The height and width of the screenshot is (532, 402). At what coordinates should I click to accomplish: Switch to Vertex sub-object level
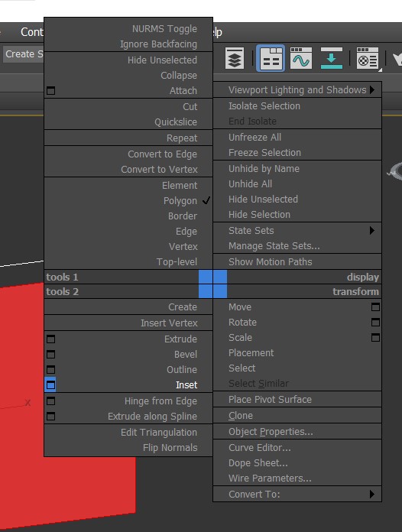(x=183, y=247)
